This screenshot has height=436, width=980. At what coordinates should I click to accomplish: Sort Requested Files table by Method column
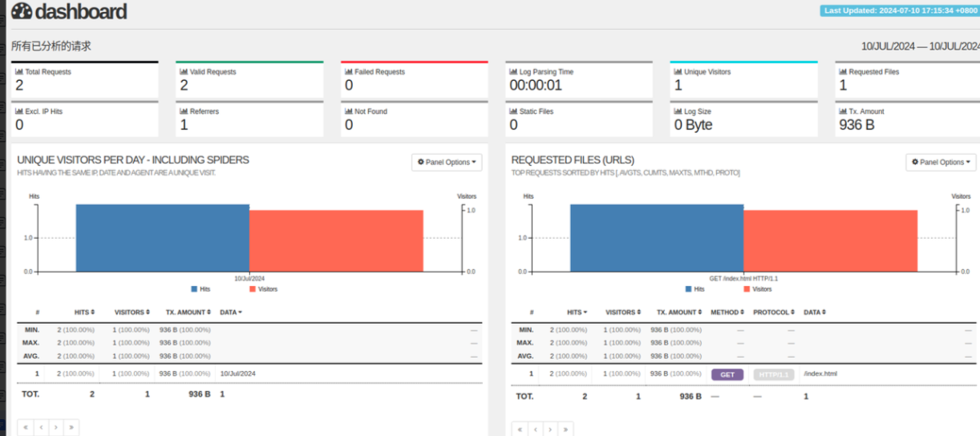(x=727, y=312)
